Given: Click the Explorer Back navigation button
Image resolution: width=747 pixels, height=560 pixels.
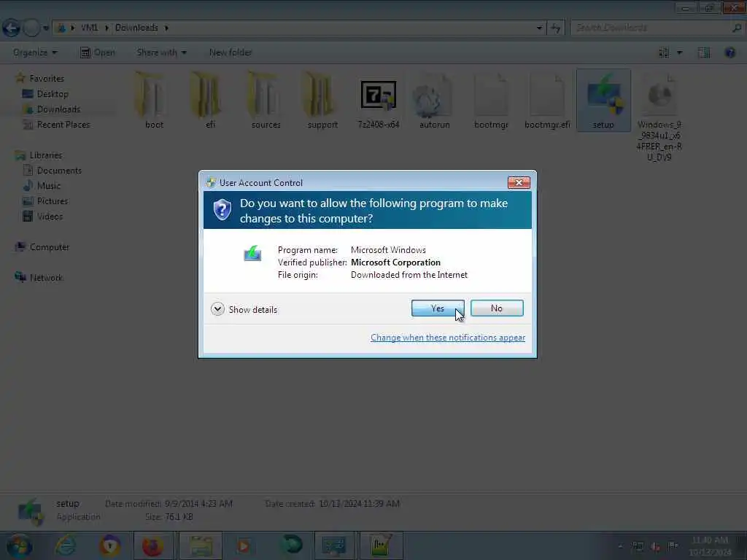Looking at the screenshot, I should [11, 28].
